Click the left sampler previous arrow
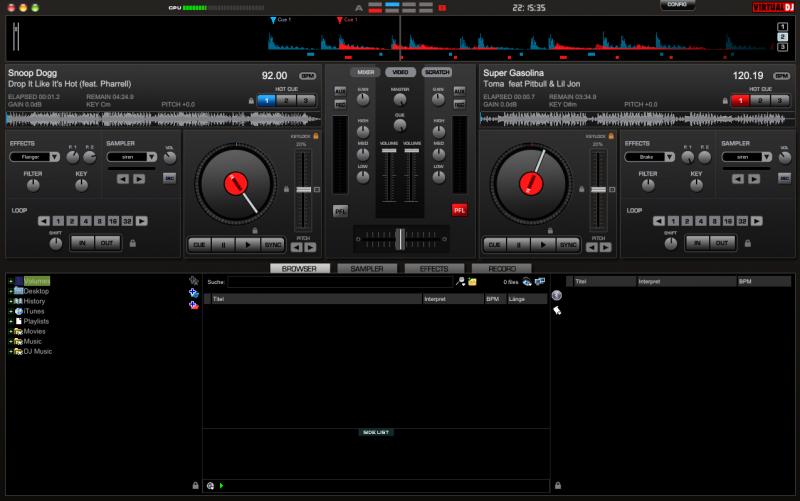800x501 pixels. point(122,179)
